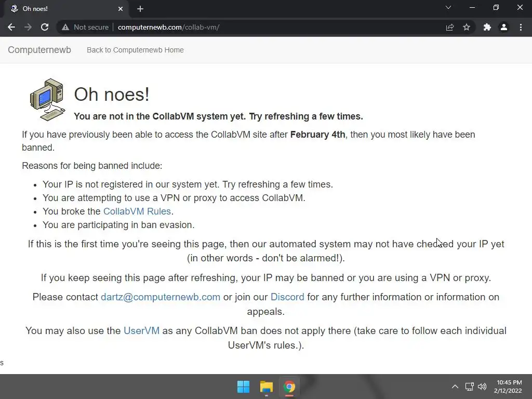Viewport: 532px width, 399px height.
Task: Click the Computernewb brand link
Action: coord(39,50)
